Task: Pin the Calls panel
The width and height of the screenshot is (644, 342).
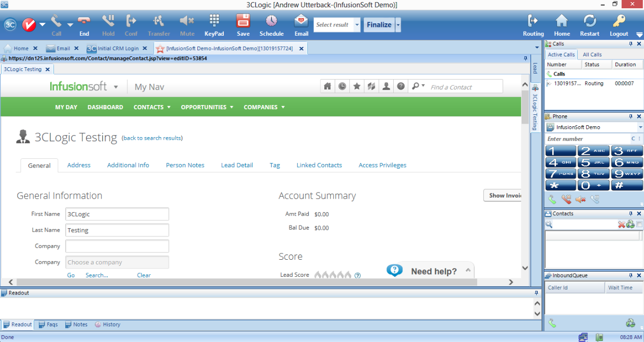Action: (631, 44)
